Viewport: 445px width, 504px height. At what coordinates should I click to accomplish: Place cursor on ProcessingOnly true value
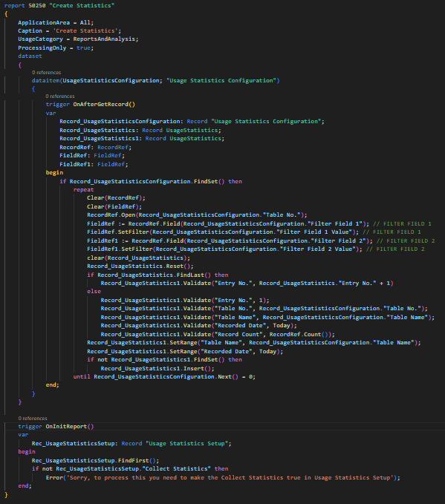(x=83, y=48)
